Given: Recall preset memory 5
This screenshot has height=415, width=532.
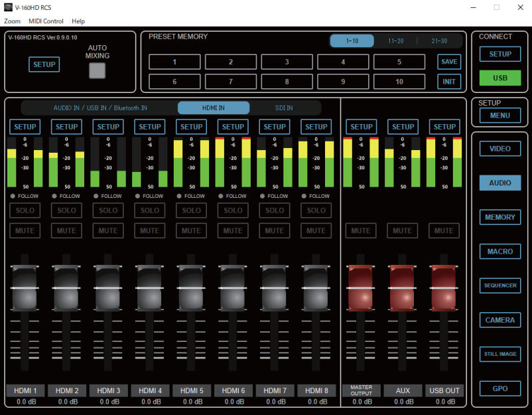Looking at the screenshot, I should pyautogui.click(x=399, y=62).
